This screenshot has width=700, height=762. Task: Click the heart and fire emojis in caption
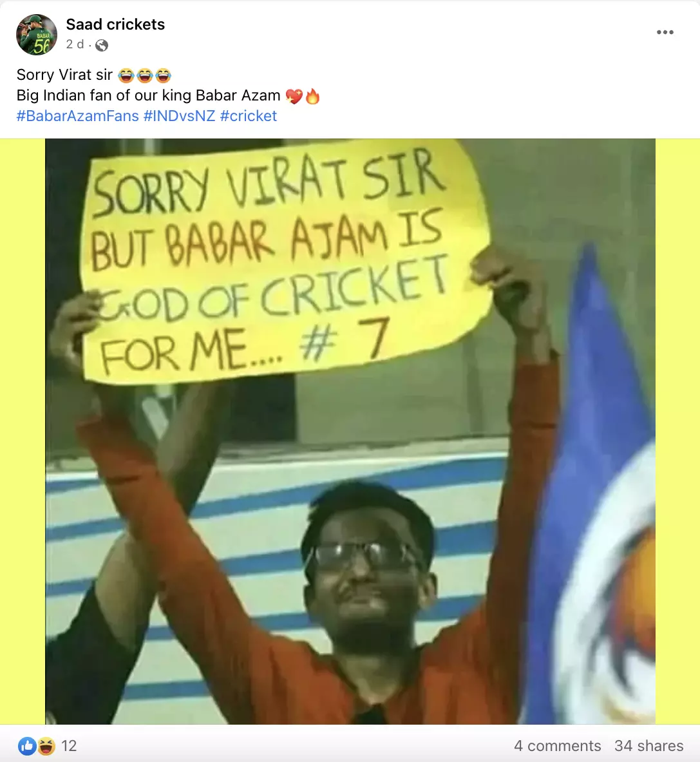[303, 96]
